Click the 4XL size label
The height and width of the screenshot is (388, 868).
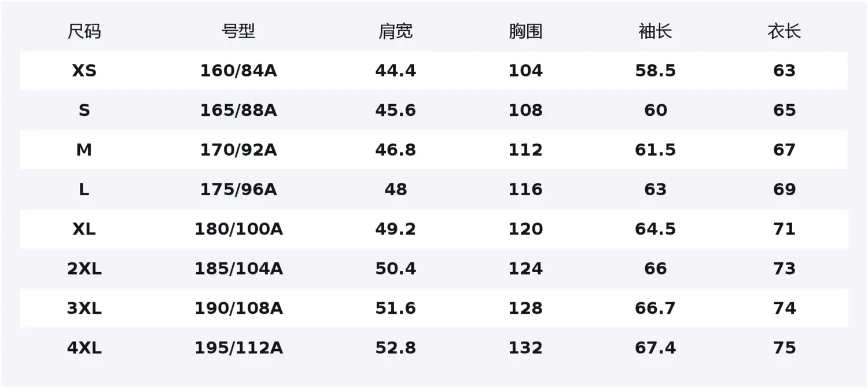click(84, 348)
